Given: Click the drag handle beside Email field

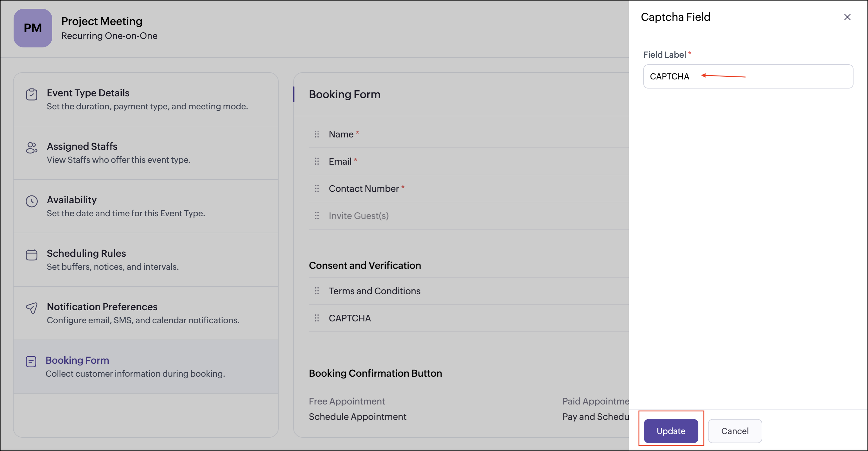Looking at the screenshot, I should (x=317, y=161).
